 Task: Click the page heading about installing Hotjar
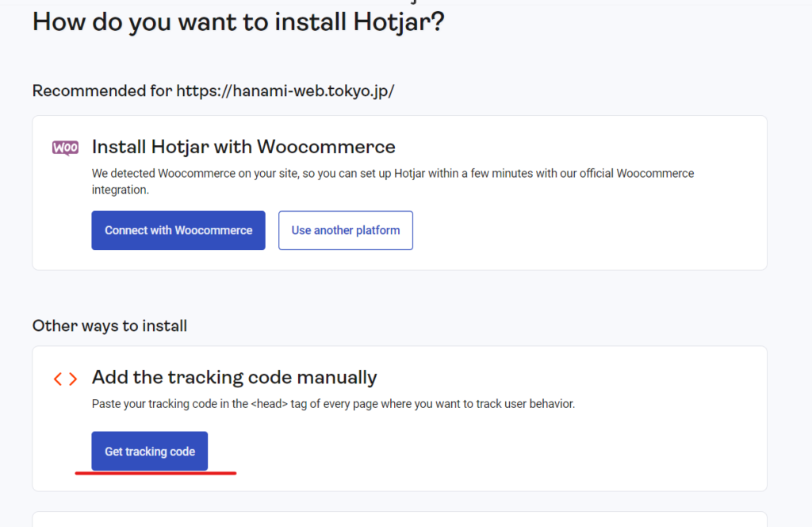point(238,21)
